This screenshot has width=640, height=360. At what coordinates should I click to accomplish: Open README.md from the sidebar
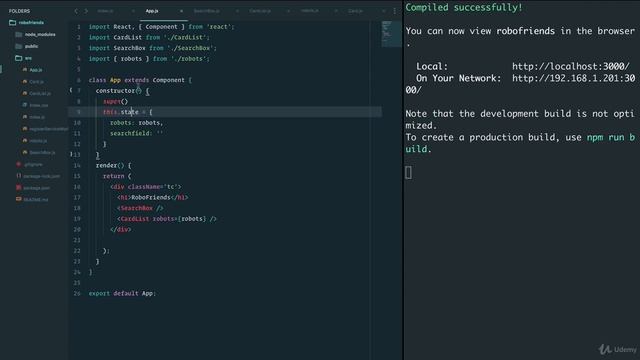[36, 200]
